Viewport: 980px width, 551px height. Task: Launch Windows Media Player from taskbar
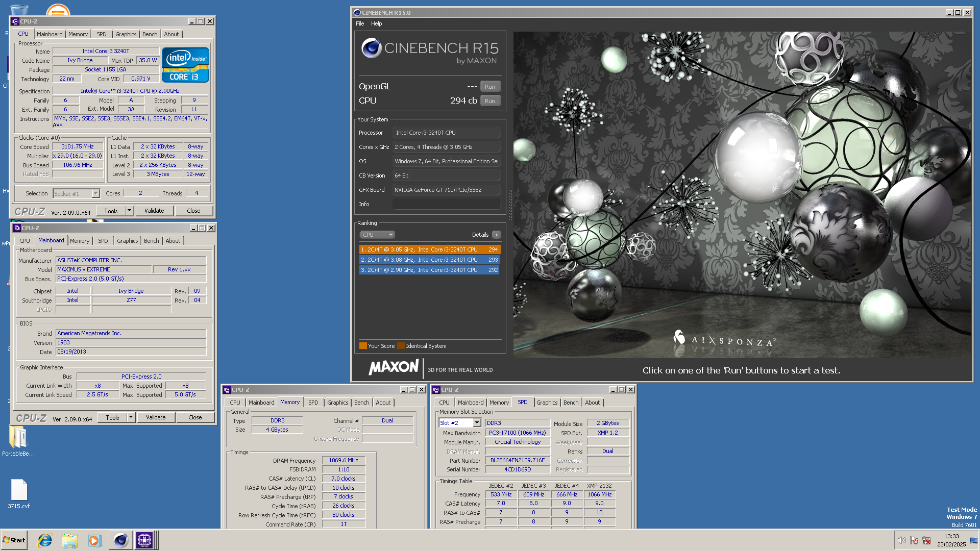point(95,540)
